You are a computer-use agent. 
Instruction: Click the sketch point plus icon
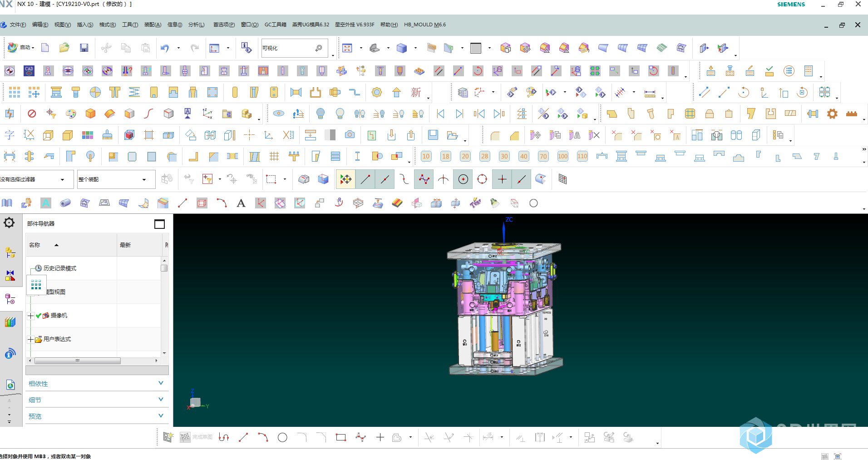380,437
